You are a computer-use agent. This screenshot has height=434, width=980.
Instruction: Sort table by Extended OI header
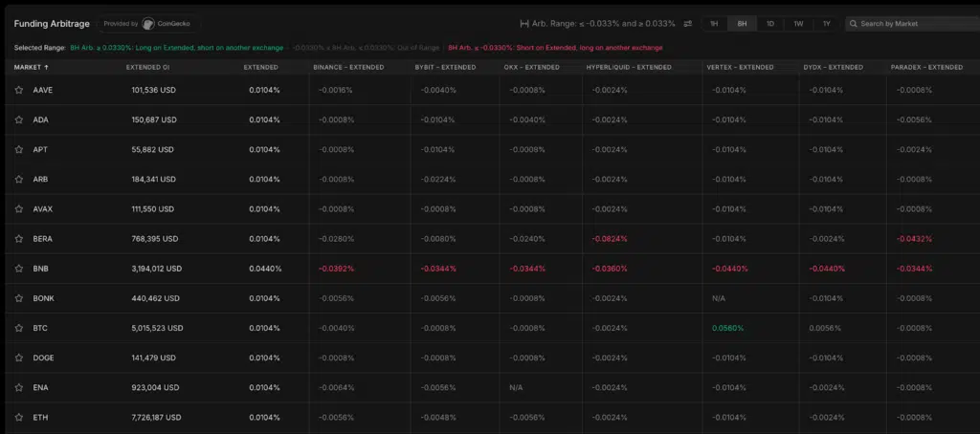tap(147, 68)
